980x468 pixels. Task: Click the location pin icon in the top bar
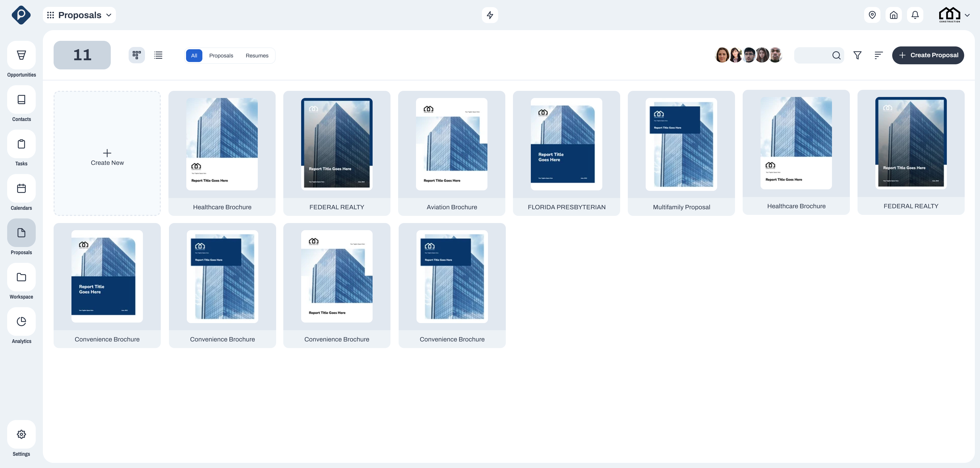coord(872,15)
